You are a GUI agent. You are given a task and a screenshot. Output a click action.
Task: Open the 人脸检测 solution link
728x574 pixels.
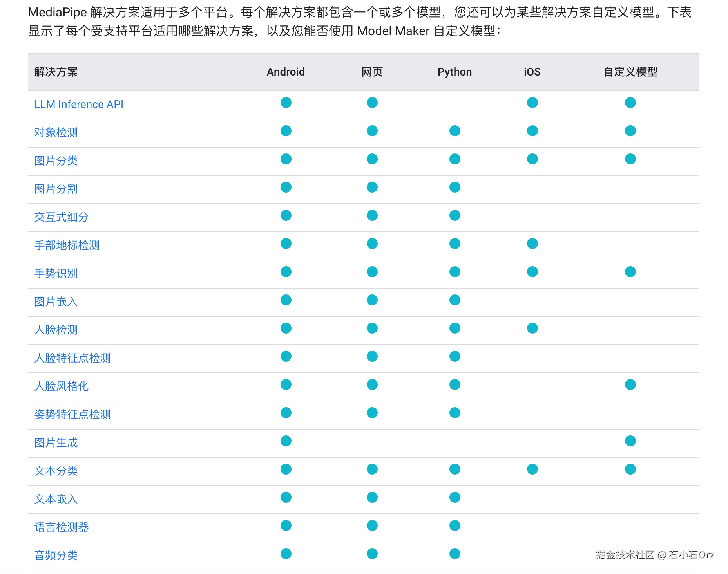(x=56, y=330)
